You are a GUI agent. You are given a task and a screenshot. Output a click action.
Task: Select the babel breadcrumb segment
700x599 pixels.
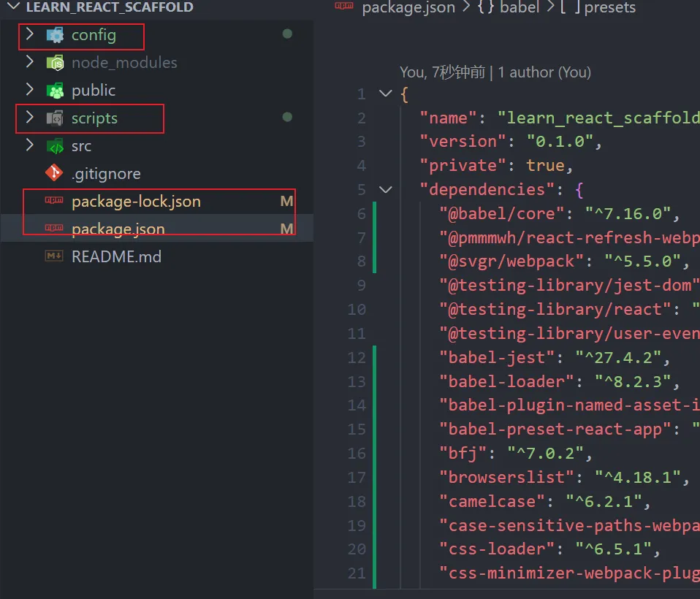(520, 7)
